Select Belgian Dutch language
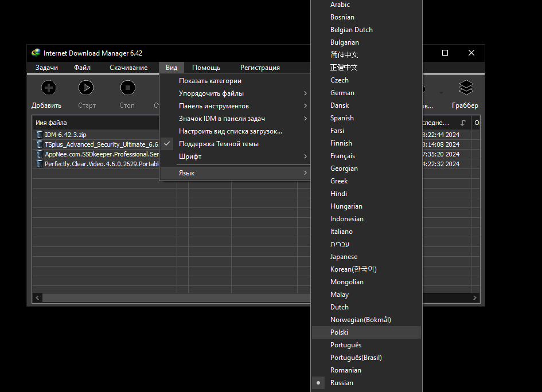The height and width of the screenshot is (392, 542). coord(366,30)
